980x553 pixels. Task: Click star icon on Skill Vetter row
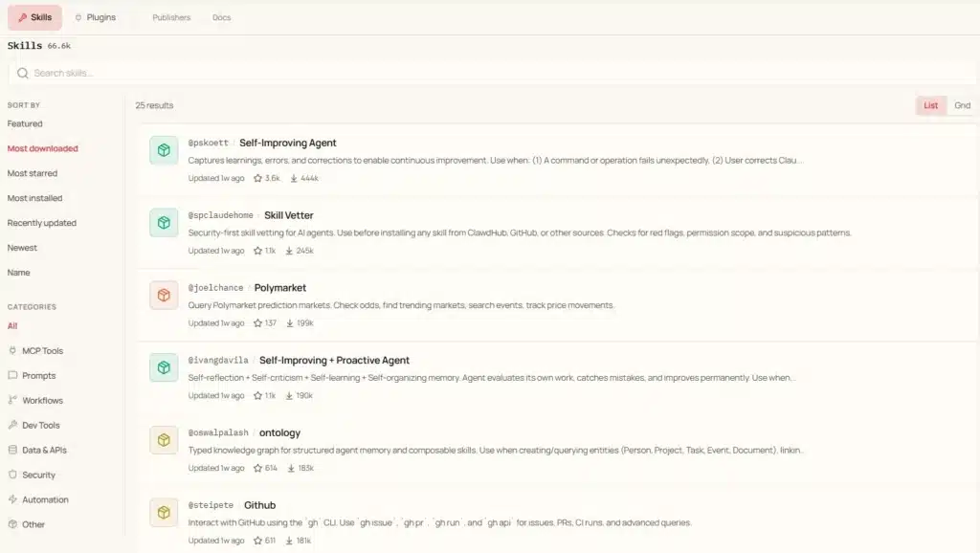(x=257, y=252)
